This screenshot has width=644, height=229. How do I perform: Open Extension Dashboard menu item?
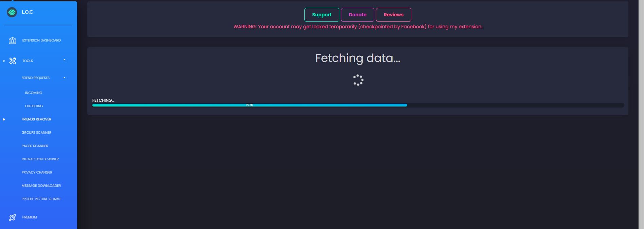[x=41, y=40]
